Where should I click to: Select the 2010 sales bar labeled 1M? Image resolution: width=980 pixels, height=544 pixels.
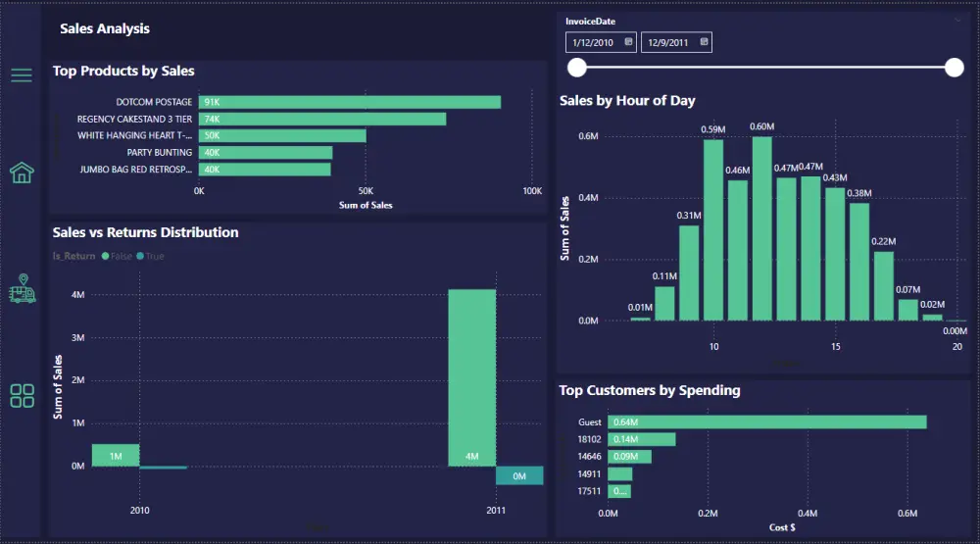click(x=116, y=455)
